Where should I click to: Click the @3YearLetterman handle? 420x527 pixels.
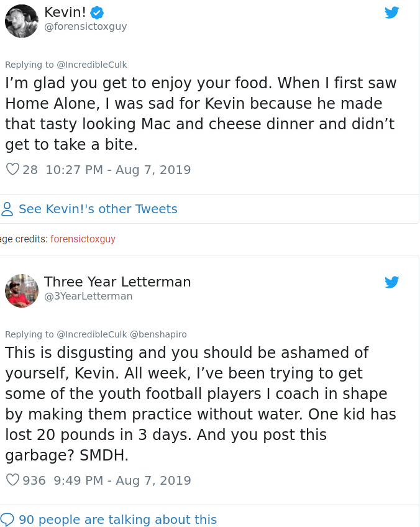pyautogui.click(x=88, y=296)
